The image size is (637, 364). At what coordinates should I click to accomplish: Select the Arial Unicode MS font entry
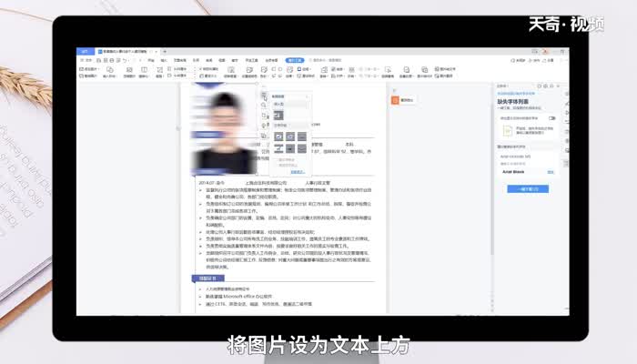pyautogui.click(x=516, y=157)
